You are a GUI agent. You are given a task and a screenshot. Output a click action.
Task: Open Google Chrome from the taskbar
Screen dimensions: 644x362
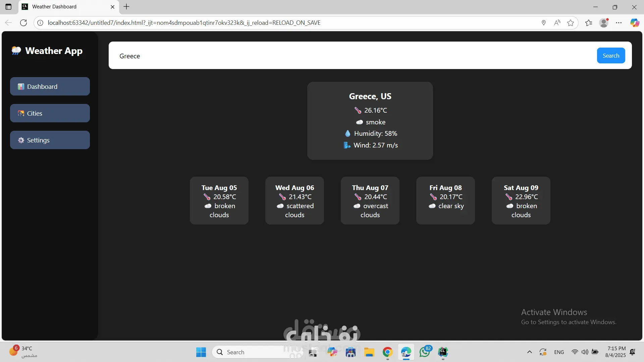pyautogui.click(x=387, y=352)
